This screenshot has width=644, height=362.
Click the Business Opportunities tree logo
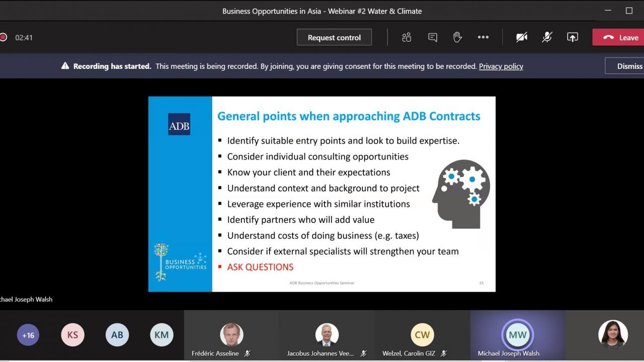tap(180, 262)
